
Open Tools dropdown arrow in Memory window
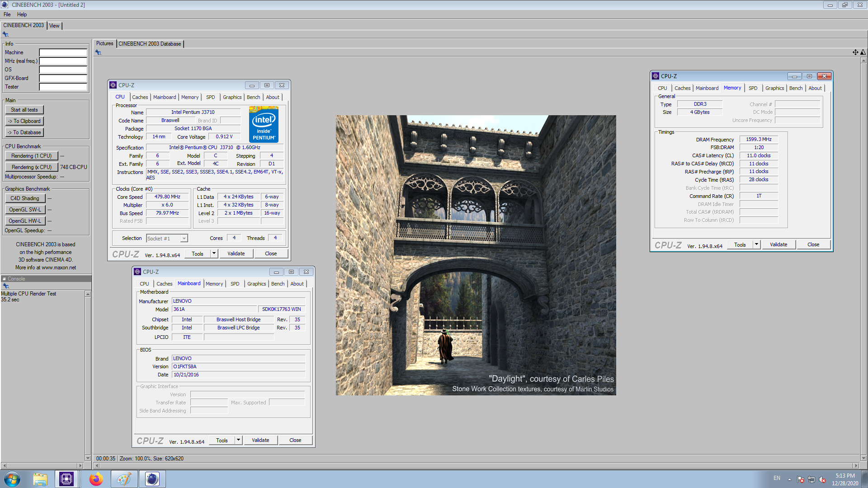tap(756, 244)
